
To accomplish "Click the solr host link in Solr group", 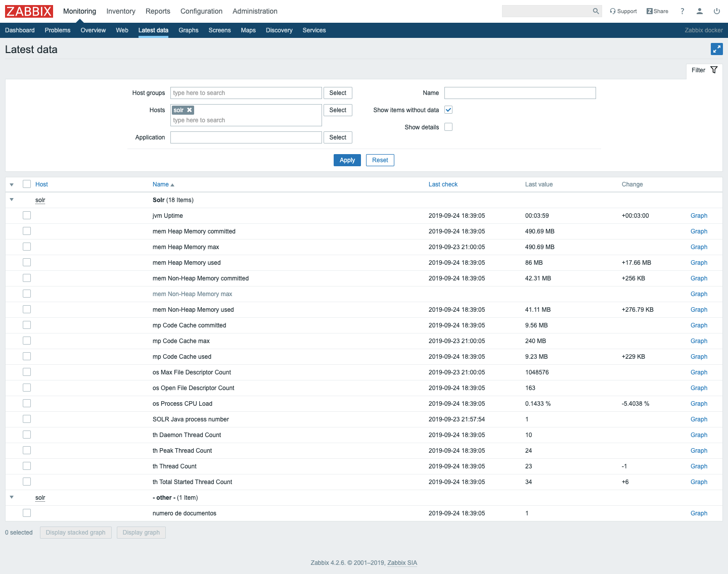I will (x=40, y=200).
